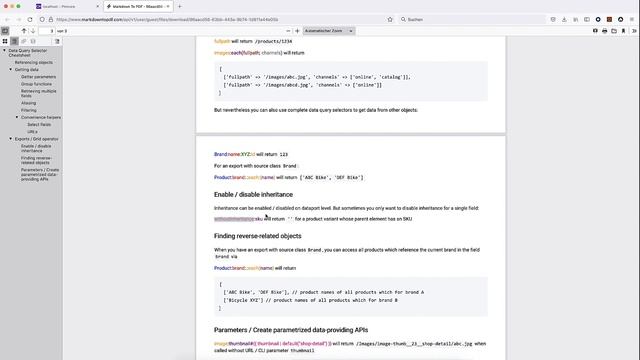Open a new browser tab
The height and width of the screenshot is (360, 640).
click(x=180, y=7)
